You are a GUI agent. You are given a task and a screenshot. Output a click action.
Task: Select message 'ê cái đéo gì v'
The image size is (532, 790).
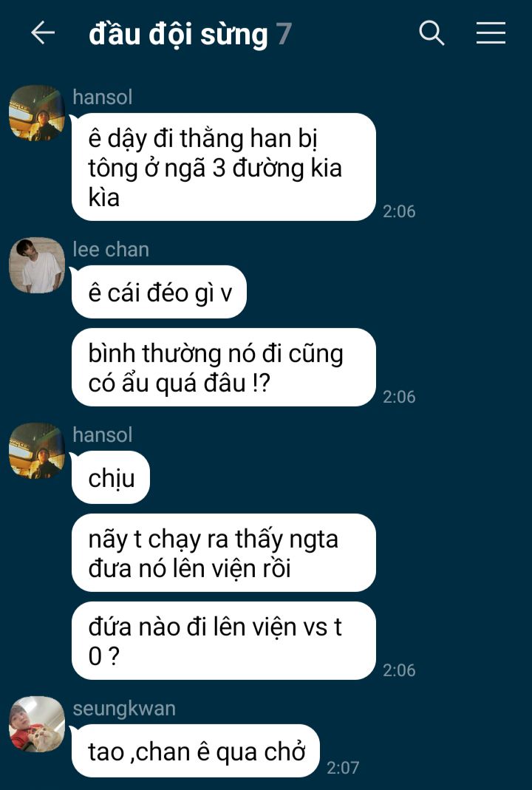159,292
